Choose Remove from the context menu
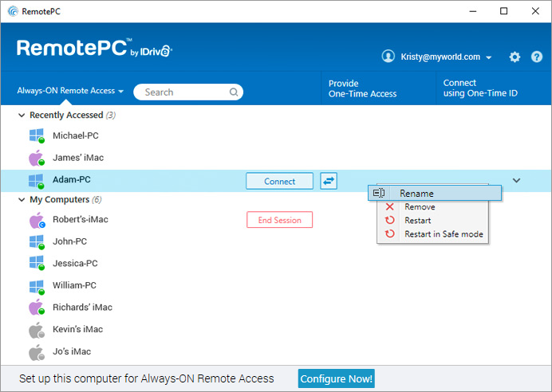The image size is (552, 392). coord(432,206)
